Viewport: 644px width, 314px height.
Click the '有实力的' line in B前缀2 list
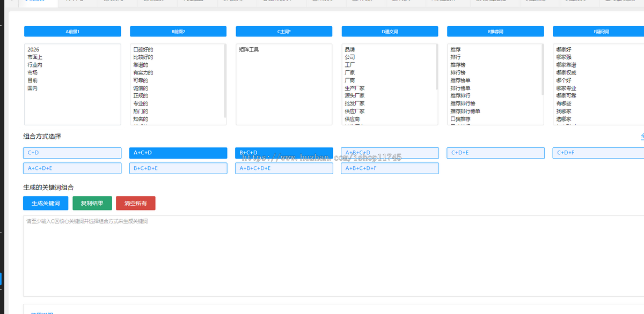click(143, 73)
